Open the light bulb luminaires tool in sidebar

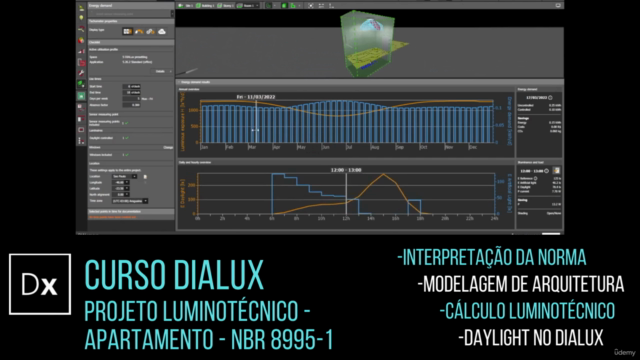tap(81, 18)
